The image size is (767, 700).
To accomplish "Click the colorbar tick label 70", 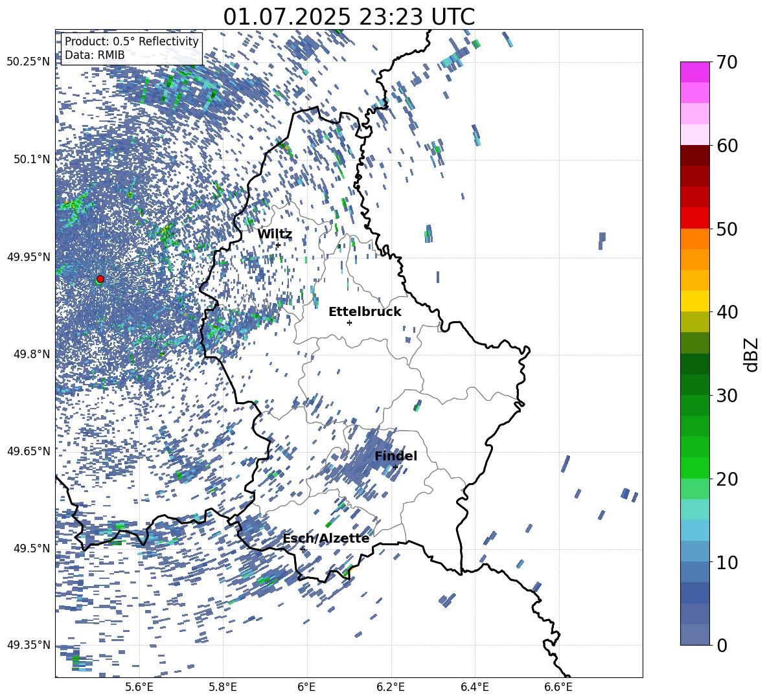I will tap(727, 62).
